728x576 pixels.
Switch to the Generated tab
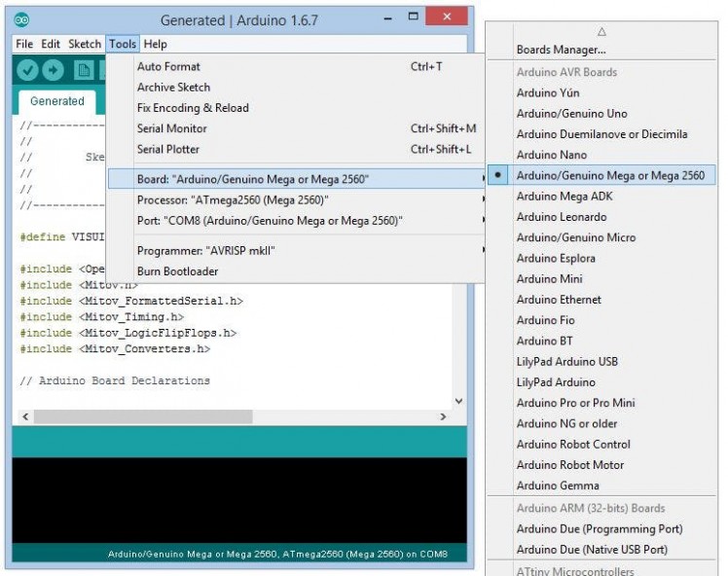coord(57,101)
